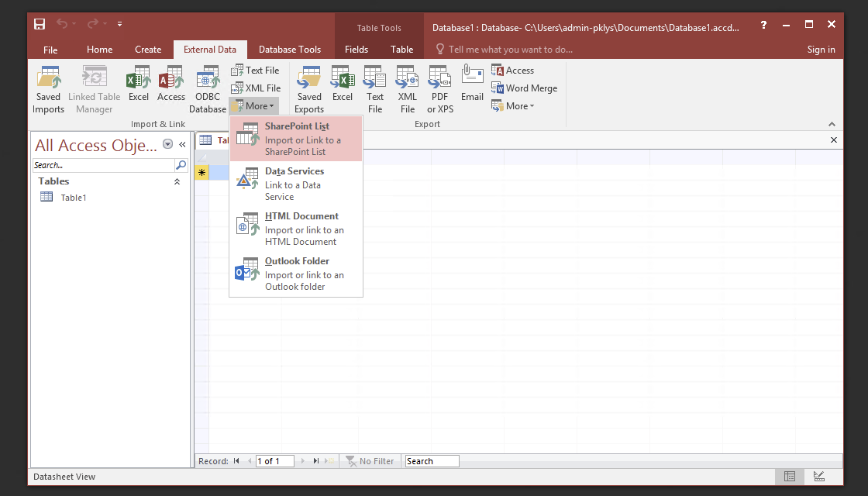Open the Linked Table Manager
The width and height of the screenshot is (868, 496).
pos(94,87)
